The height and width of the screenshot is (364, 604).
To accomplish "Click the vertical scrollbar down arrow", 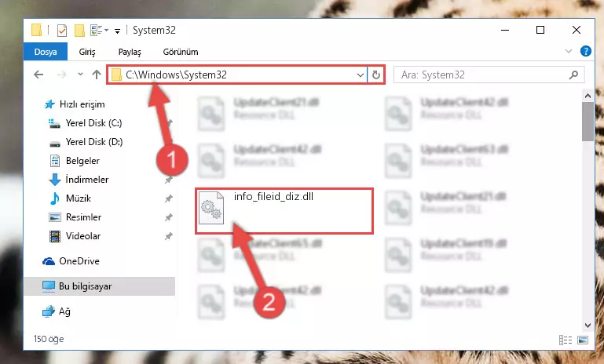I will [x=588, y=326].
